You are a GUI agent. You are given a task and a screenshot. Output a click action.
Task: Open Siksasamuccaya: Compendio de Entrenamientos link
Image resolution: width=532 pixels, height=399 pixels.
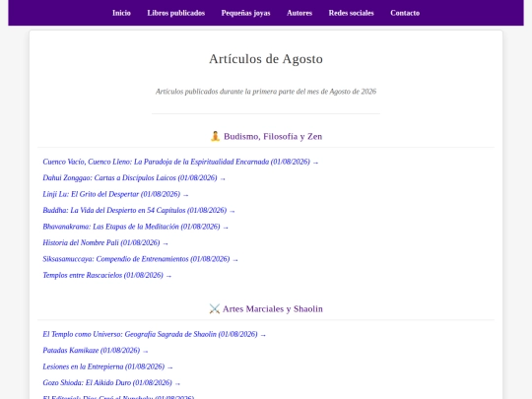tap(141, 259)
